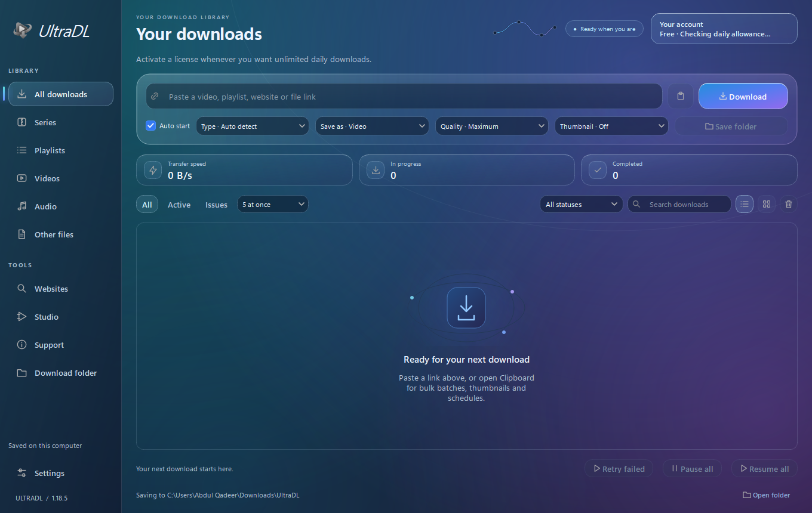Switch to list view layout
812x513 pixels.
point(745,204)
